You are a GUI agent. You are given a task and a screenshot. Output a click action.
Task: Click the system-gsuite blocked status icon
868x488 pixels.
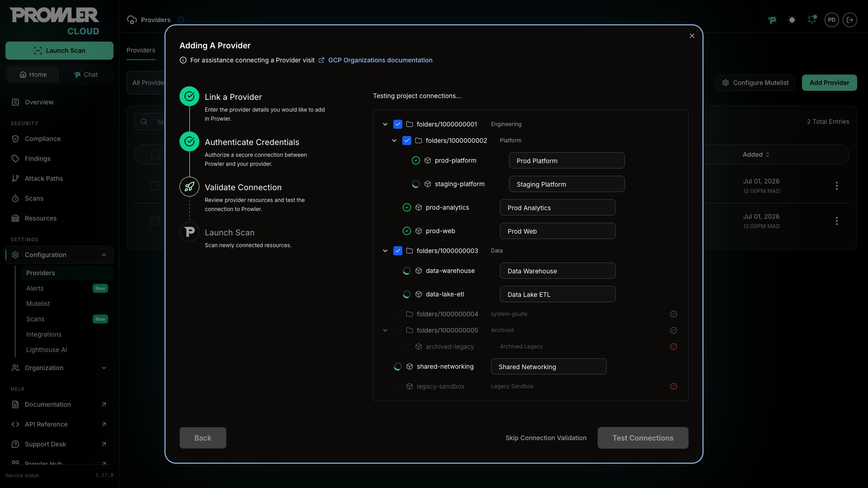click(674, 314)
